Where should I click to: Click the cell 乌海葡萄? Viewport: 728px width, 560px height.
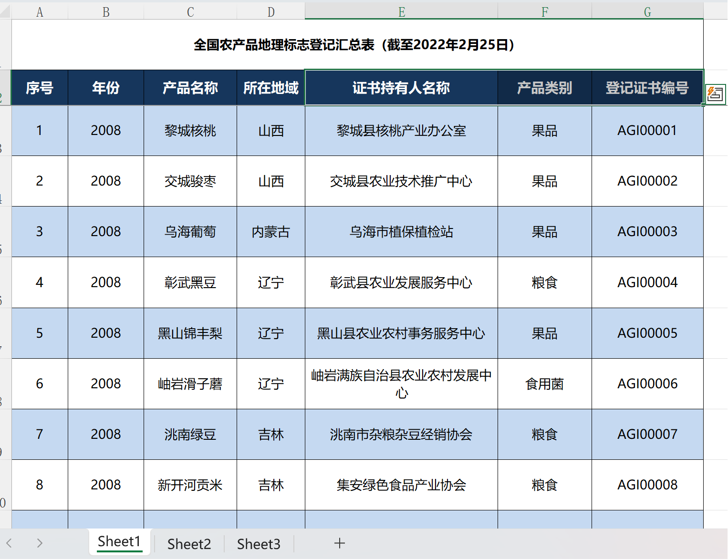tap(190, 232)
